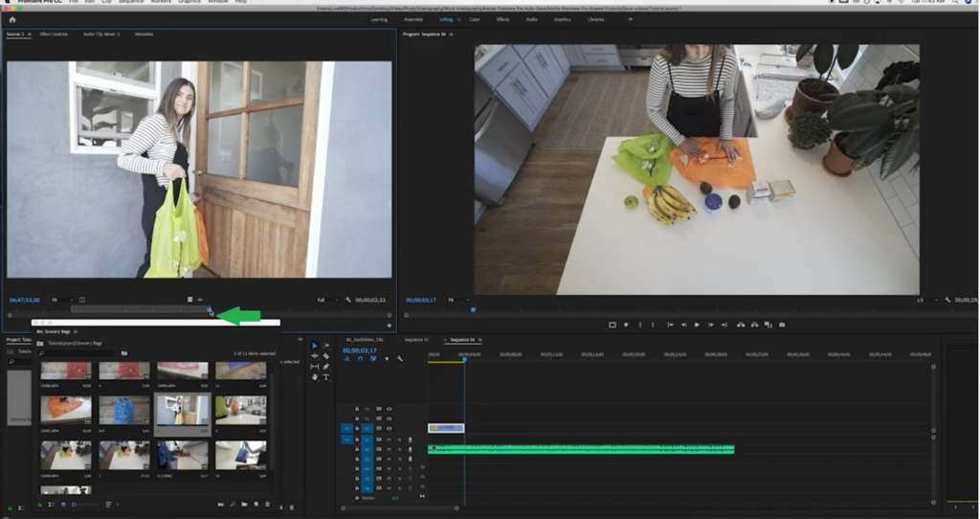This screenshot has height=519, width=980.
Task: Go to In point in Program monitor
Action: pos(670,326)
